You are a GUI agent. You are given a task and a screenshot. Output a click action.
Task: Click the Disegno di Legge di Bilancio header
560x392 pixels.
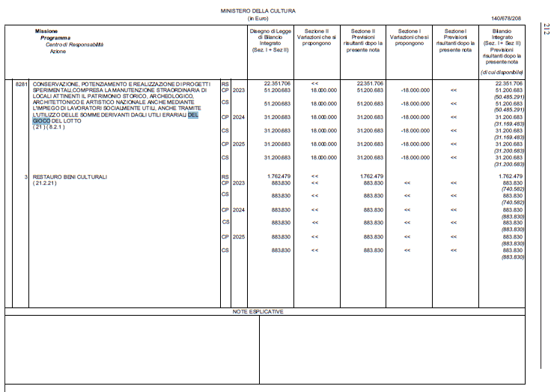[x=270, y=40]
